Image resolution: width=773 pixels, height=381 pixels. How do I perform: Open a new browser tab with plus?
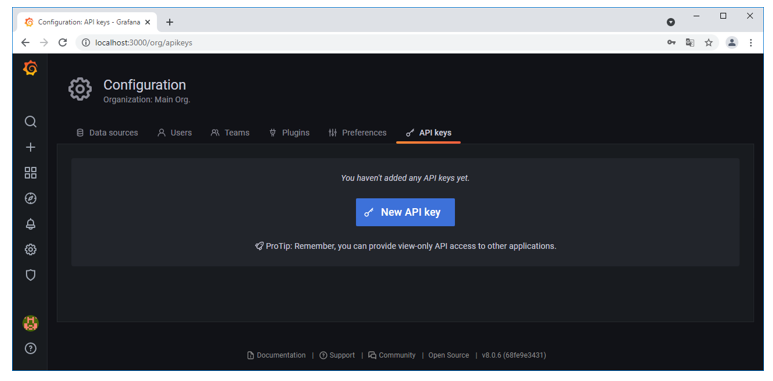coord(170,22)
